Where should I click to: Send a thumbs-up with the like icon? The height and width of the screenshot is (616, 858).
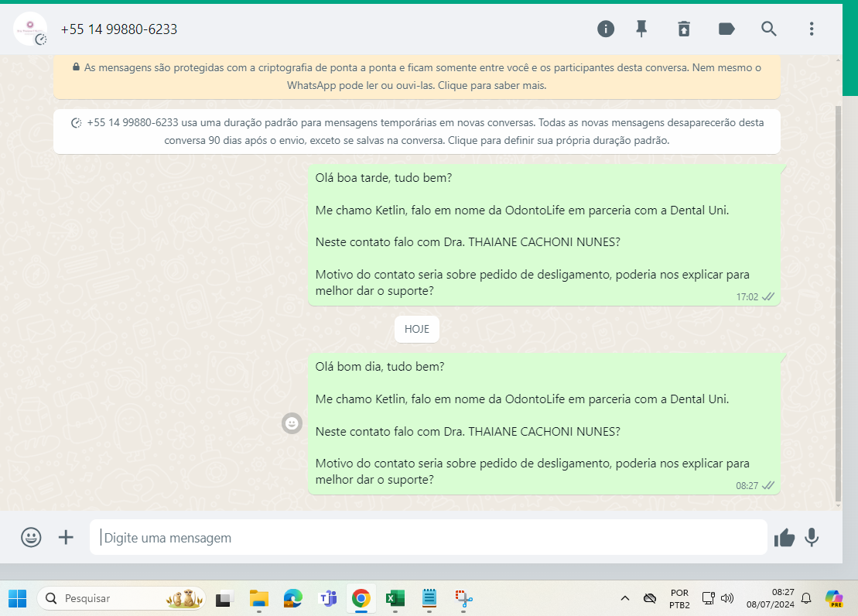click(785, 538)
